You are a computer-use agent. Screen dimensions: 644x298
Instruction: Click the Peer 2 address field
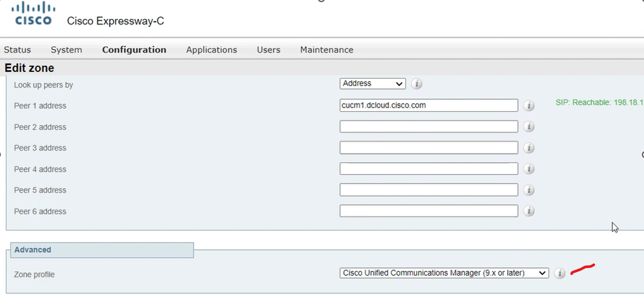pyautogui.click(x=429, y=127)
